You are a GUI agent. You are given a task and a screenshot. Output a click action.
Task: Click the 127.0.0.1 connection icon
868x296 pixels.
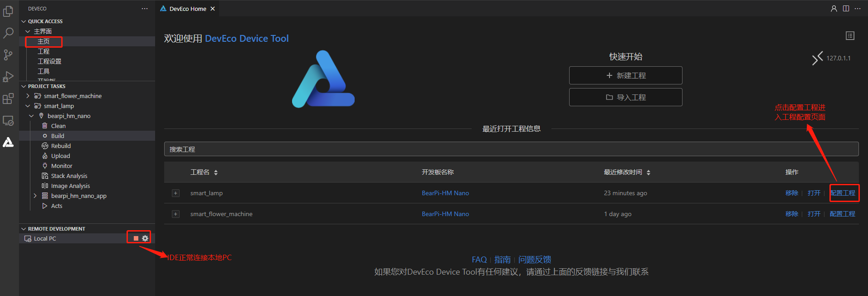[x=817, y=58]
